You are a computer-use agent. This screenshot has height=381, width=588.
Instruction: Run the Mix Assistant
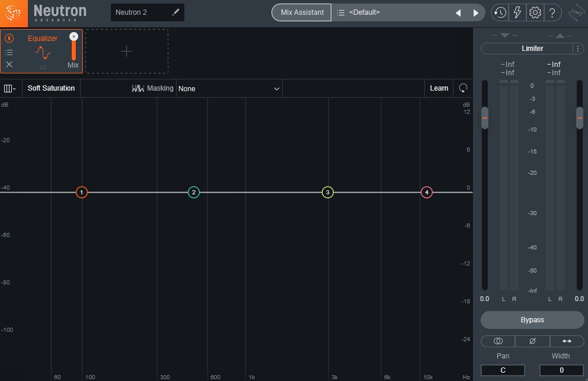(301, 12)
